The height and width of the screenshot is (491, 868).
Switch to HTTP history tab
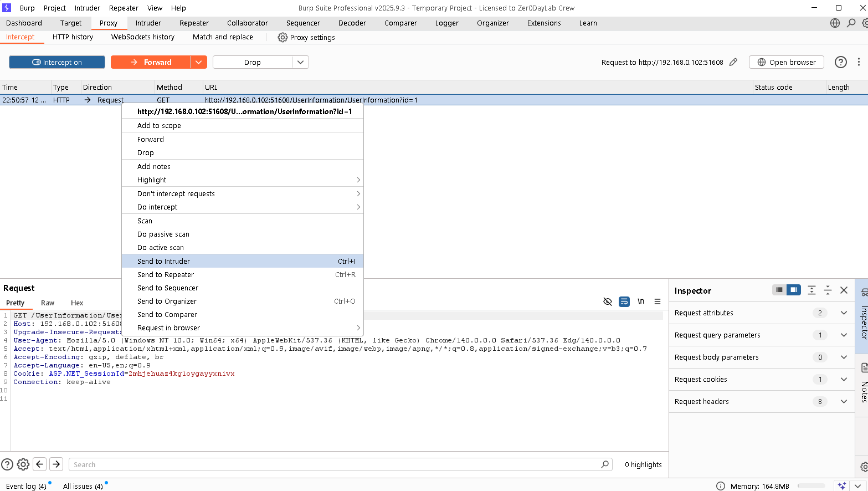pos(73,37)
